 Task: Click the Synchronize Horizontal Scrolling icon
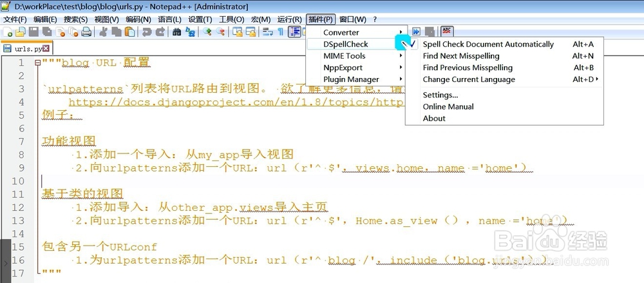coord(251,32)
